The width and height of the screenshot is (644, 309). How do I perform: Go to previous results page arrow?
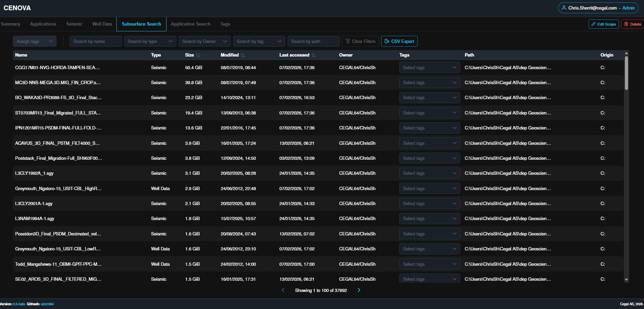pos(283,290)
